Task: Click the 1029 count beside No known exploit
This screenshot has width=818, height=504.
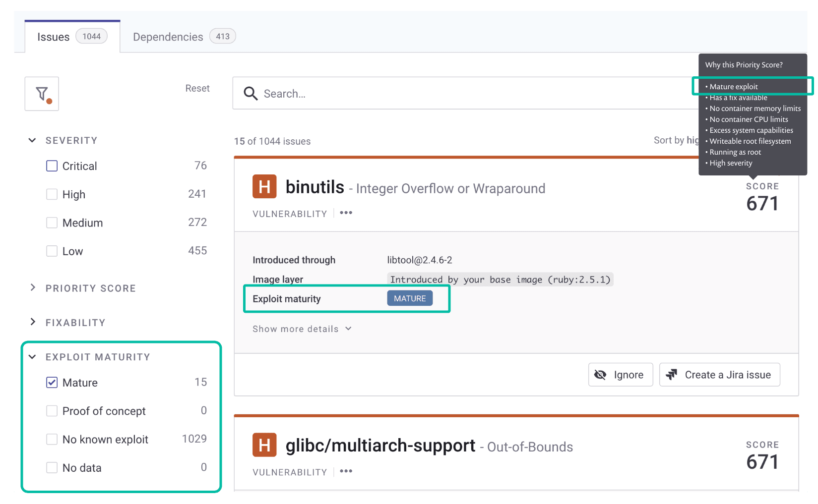Action: [194, 439]
